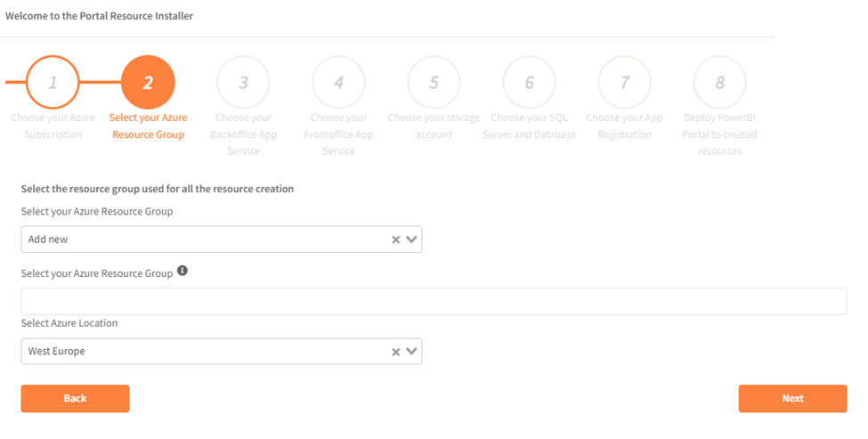This screenshot has width=868, height=439.
Task: Select 'Choose your storage account' step label
Action: pos(434,126)
